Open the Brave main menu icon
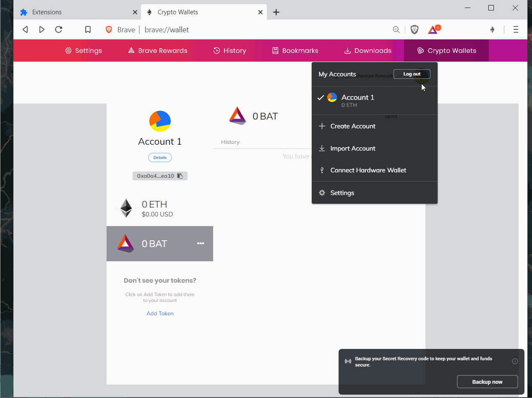This screenshot has width=532, height=398. tap(516, 29)
